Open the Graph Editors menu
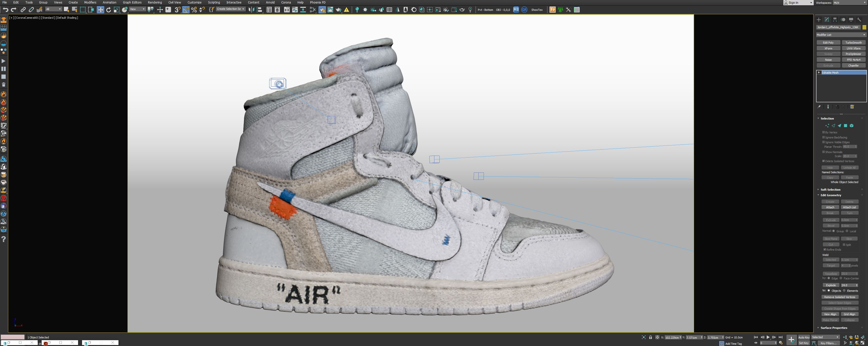 (x=132, y=2)
